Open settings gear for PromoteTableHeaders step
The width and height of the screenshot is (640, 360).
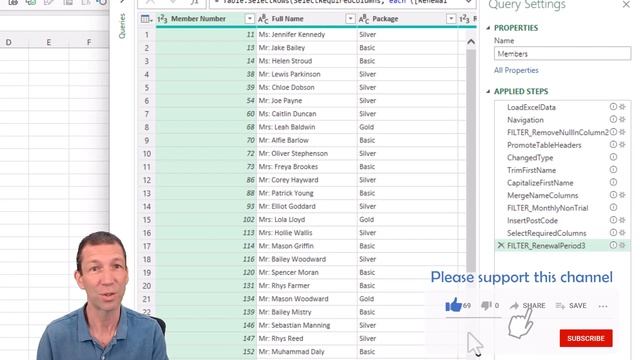click(622, 145)
